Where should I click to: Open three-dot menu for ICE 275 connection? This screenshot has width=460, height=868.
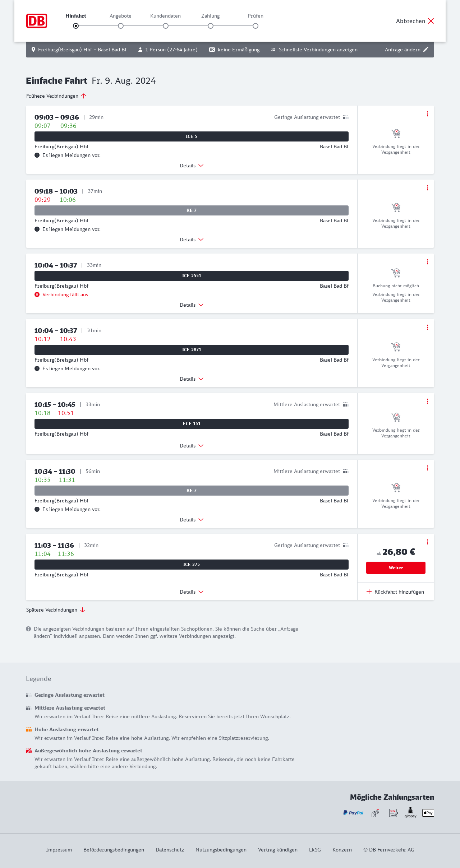tap(427, 542)
